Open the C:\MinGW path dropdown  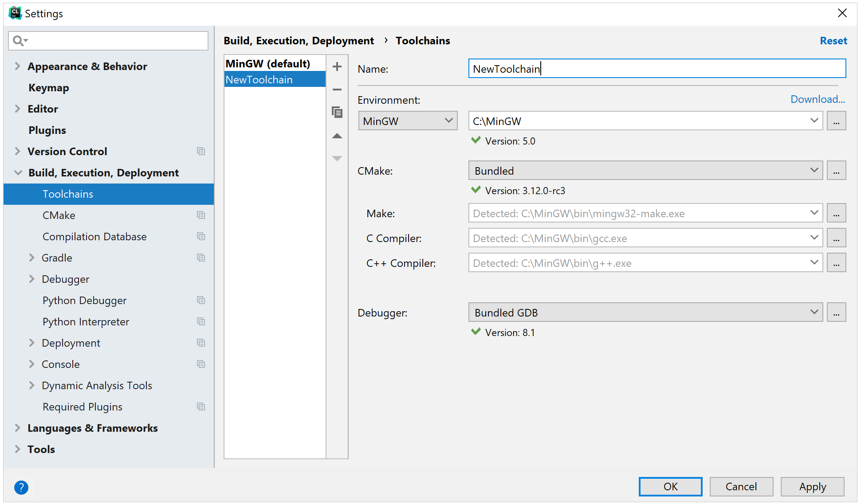point(814,121)
